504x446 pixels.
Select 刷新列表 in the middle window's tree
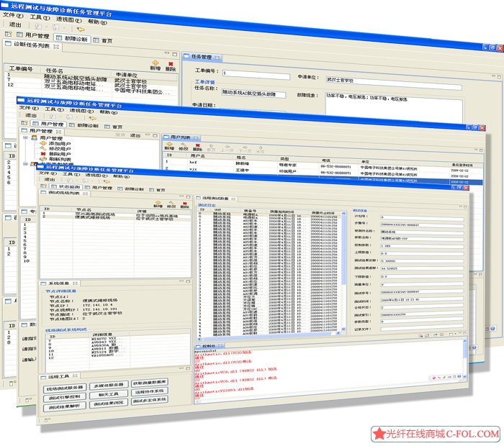click(60, 159)
